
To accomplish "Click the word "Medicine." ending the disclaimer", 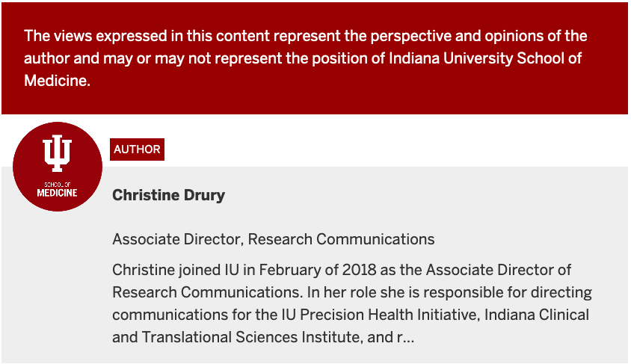I will coord(58,82).
